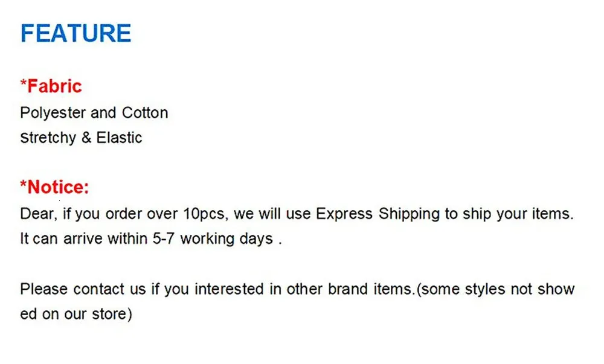This screenshot has height=364, width=604.
Task: Click the red *Fabric heading
Action: 51,86
